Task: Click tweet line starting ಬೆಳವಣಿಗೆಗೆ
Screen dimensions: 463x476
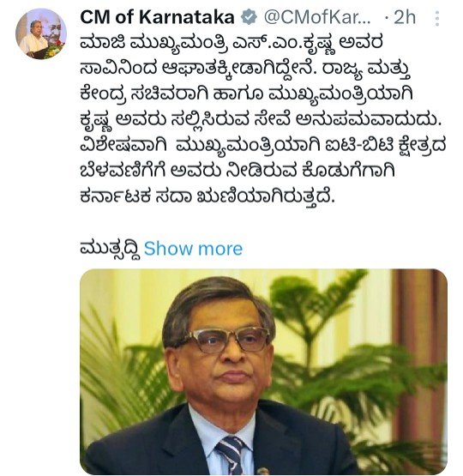Action: 238,172
